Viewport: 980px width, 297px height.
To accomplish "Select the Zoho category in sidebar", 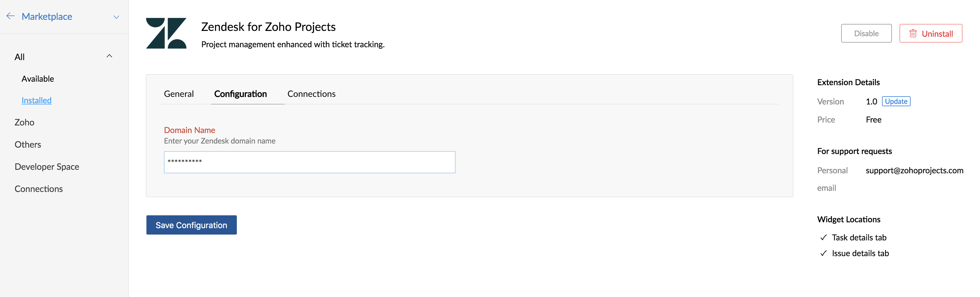I will tap(24, 122).
